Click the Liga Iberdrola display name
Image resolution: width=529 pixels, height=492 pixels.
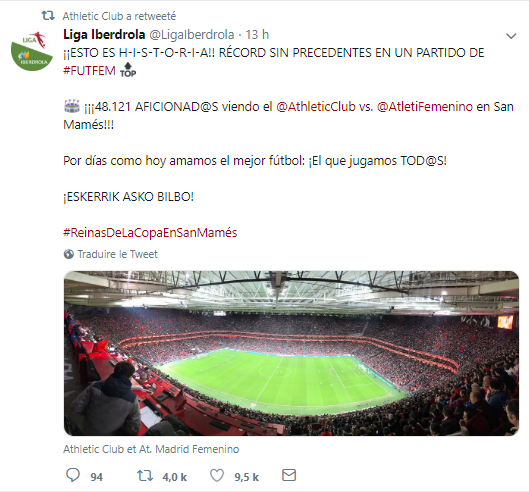click(x=104, y=34)
